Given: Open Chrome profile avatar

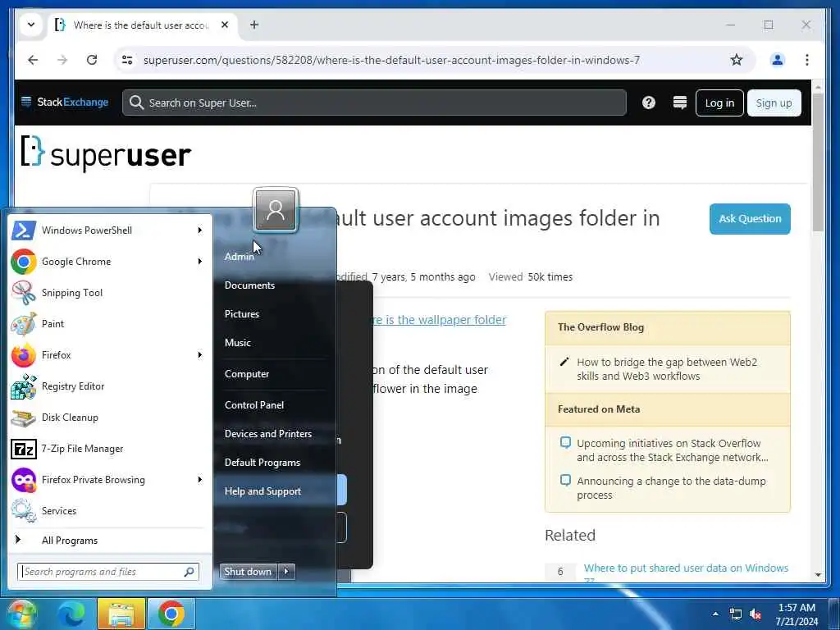Looking at the screenshot, I should click(x=778, y=60).
